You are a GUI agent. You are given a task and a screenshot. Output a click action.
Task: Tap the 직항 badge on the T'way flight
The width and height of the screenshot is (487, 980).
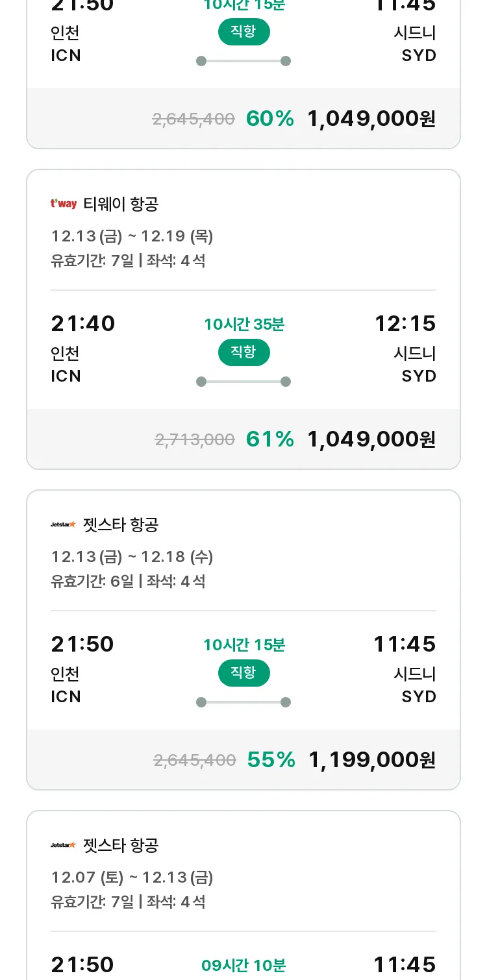(243, 352)
